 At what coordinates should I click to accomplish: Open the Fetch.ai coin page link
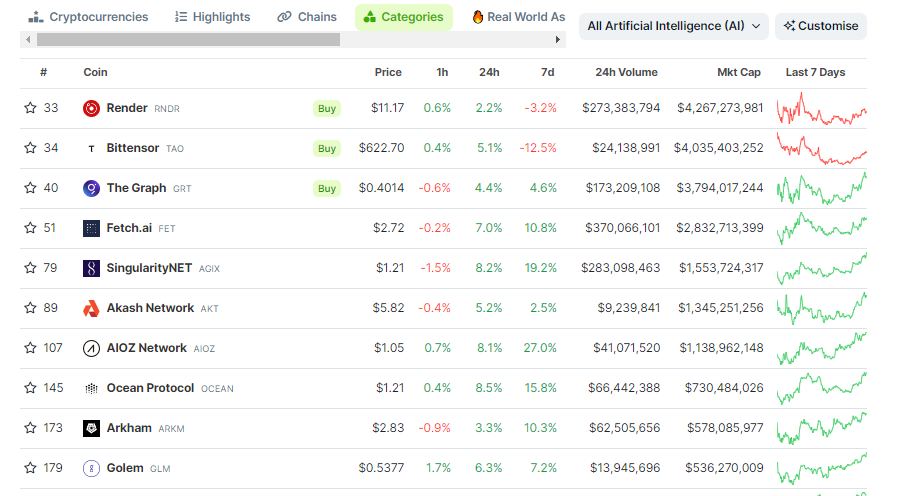pos(129,228)
